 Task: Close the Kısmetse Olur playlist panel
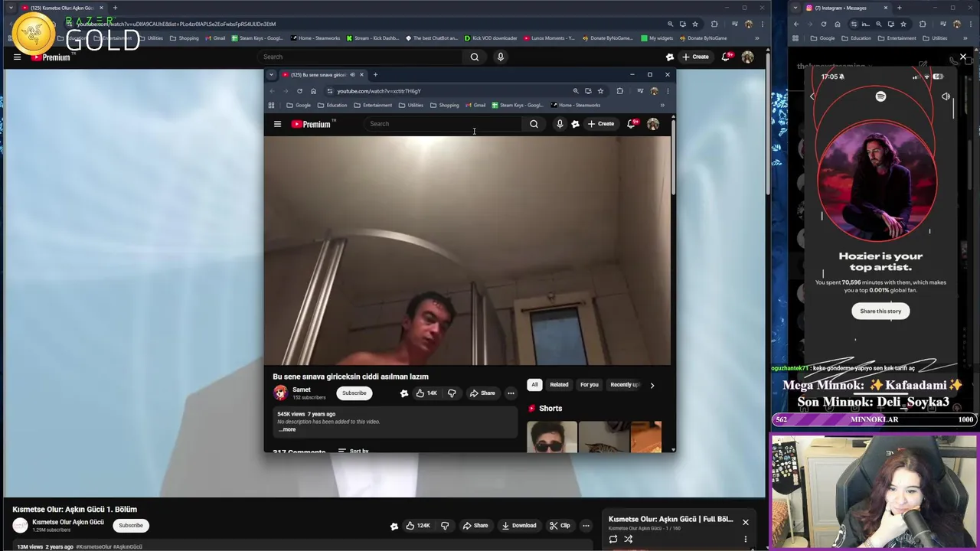coord(745,522)
